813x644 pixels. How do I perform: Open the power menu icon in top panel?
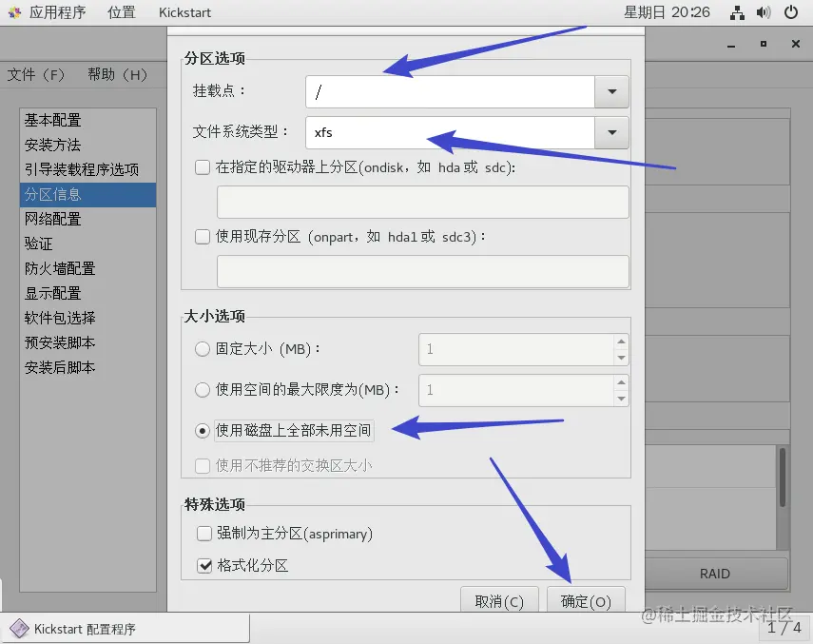tap(791, 12)
